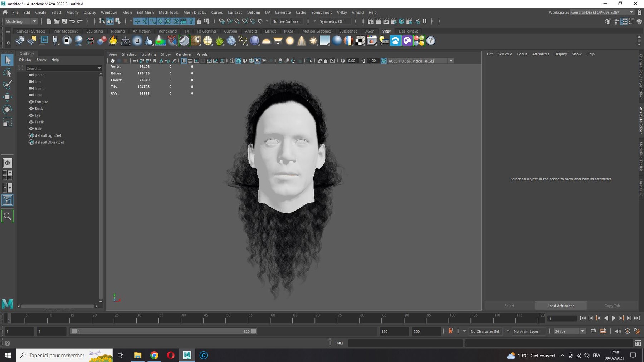644x362 pixels.
Task: Open the Render Settings clapperboard icon
Action: 394,21
